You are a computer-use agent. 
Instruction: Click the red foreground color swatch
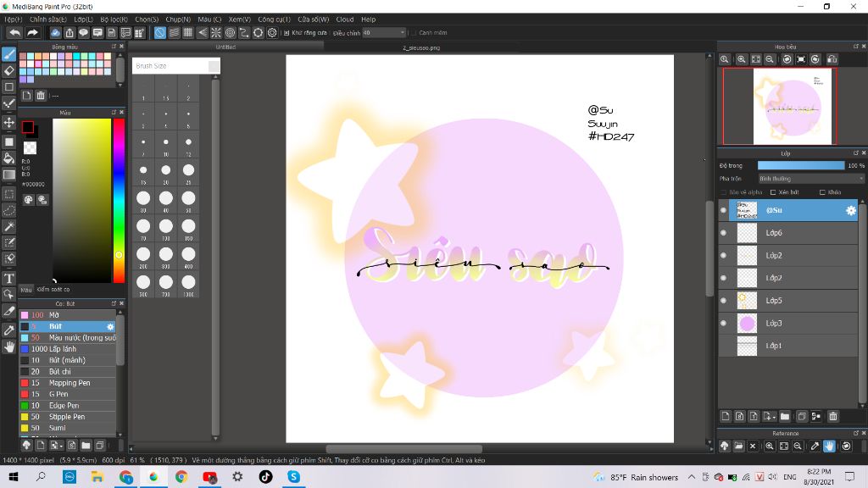(x=28, y=127)
